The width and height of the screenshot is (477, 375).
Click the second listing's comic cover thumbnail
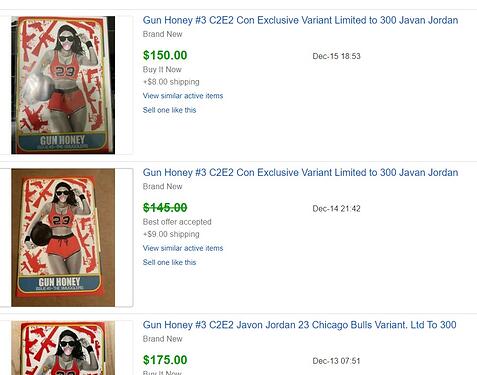[x=63, y=237]
